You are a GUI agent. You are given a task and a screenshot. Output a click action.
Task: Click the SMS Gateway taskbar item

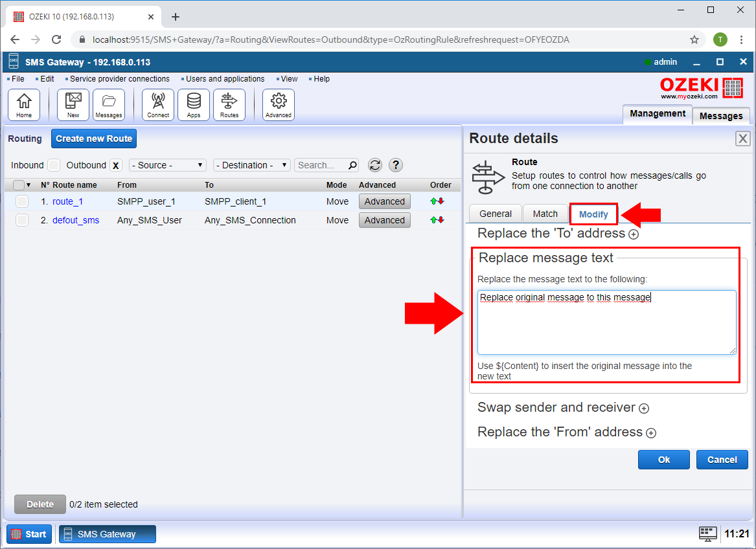[107, 534]
